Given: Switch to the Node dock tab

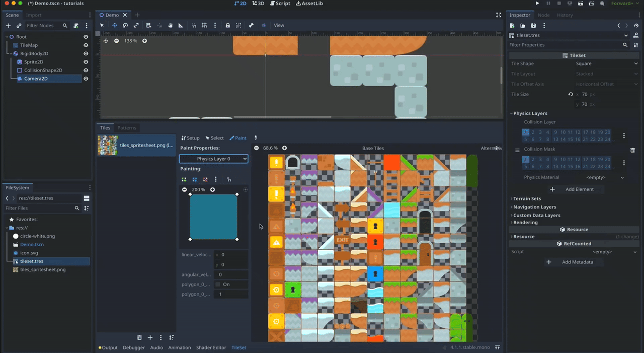Looking at the screenshot, I should pos(544,15).
